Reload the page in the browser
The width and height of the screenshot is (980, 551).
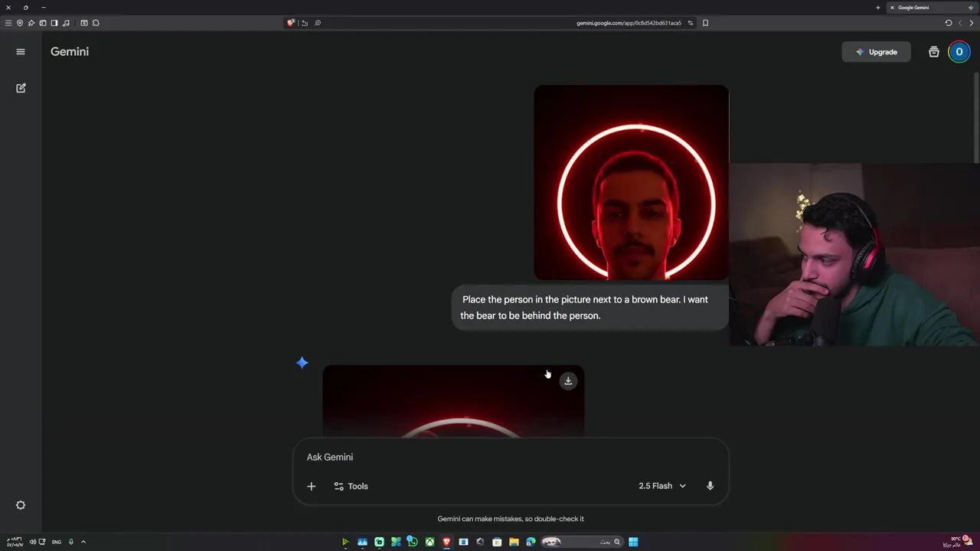pos(949,23)
